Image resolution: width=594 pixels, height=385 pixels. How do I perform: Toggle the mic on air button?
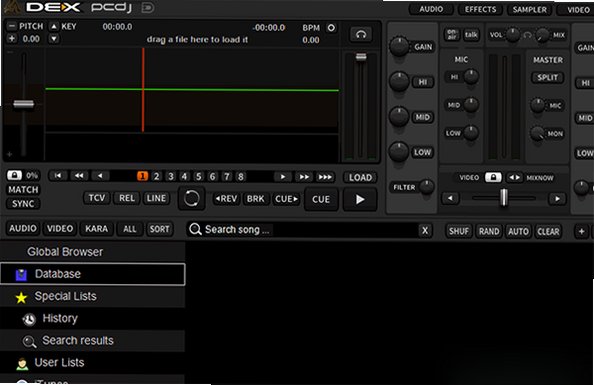[x=452, y=34]
